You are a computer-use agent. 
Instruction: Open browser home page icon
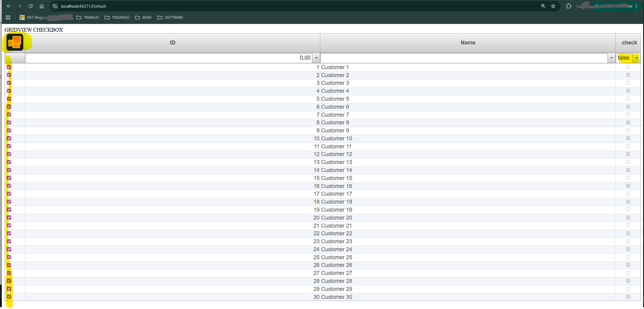click(x=42, y=6)
